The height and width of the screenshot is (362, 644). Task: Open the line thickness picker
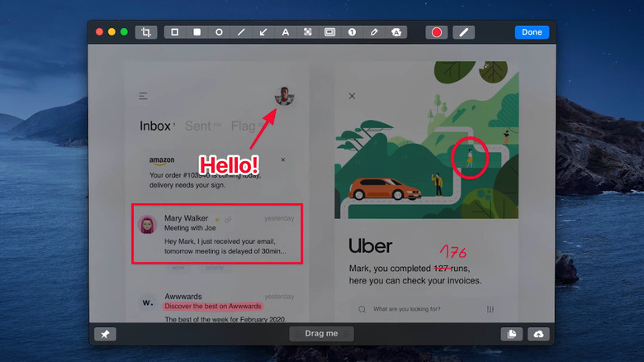[464, 32]
